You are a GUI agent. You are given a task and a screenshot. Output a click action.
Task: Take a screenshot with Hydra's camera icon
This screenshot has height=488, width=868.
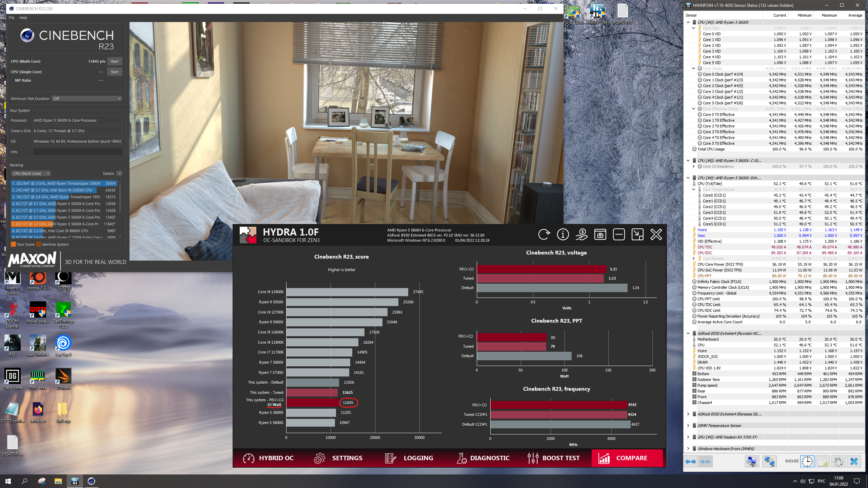click(600, 234)
